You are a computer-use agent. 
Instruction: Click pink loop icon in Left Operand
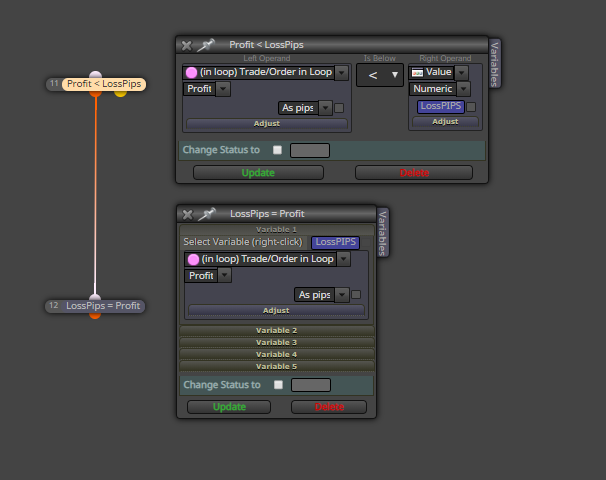191,73
